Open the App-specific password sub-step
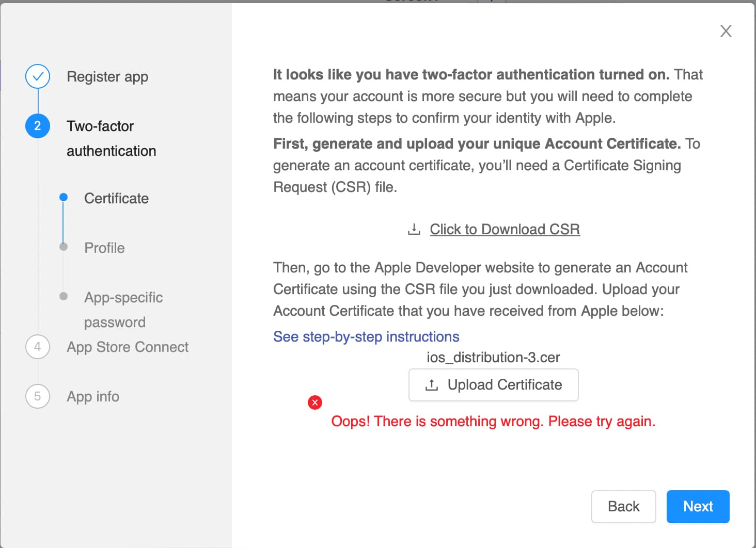The image size is (756, 548). (x=123, y=310)
